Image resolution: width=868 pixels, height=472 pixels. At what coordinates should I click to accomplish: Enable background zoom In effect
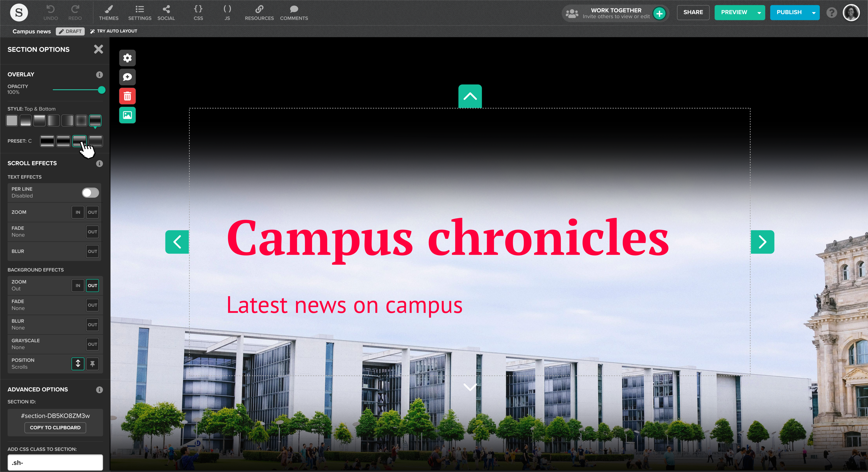78,285
